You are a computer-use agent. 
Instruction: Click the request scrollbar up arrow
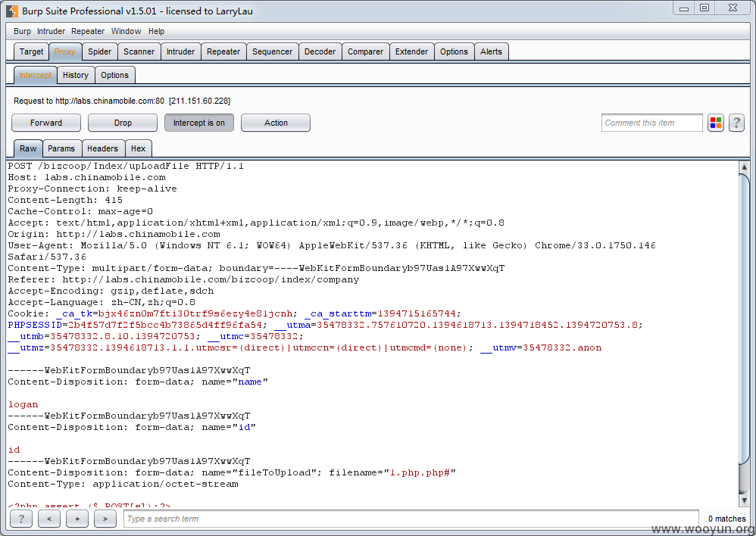pyautogui.click(x=744, y=167)
